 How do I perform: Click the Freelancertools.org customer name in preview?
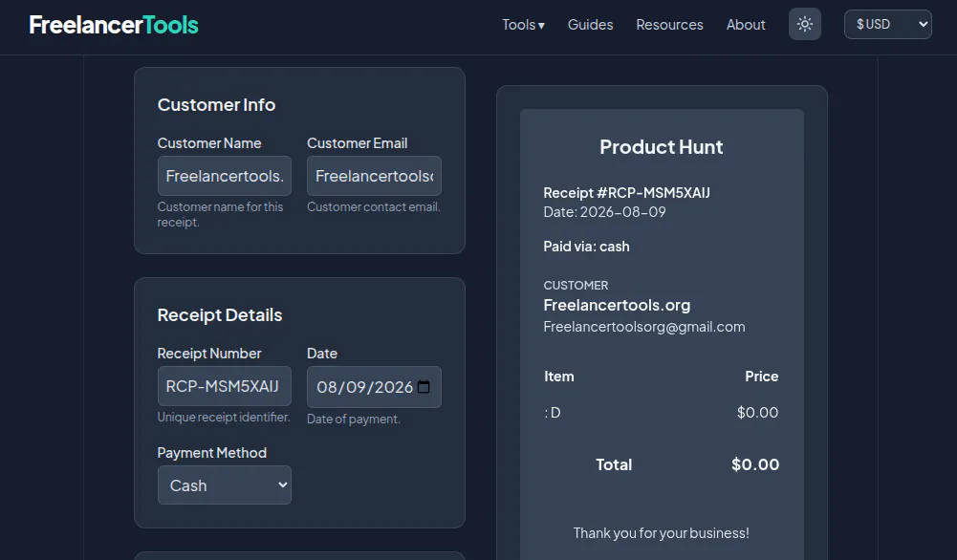tap(617, 305)
